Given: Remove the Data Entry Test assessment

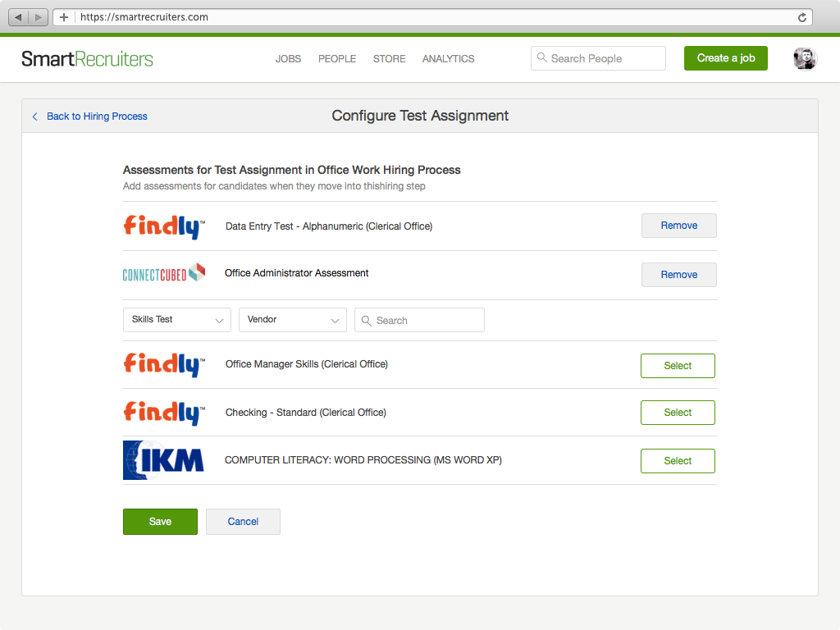Looking at the screenshot, I should coord(678,226).
